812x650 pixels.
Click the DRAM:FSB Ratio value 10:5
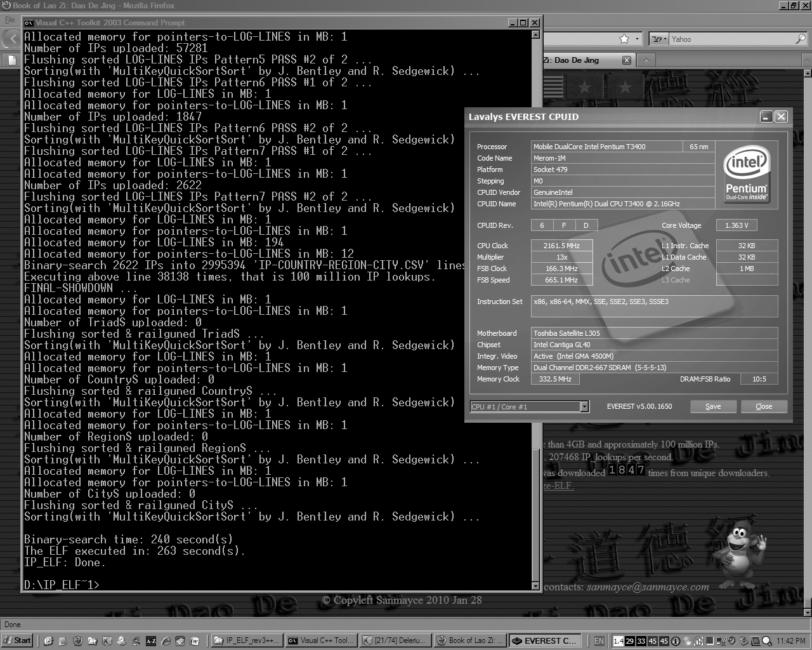759,379
